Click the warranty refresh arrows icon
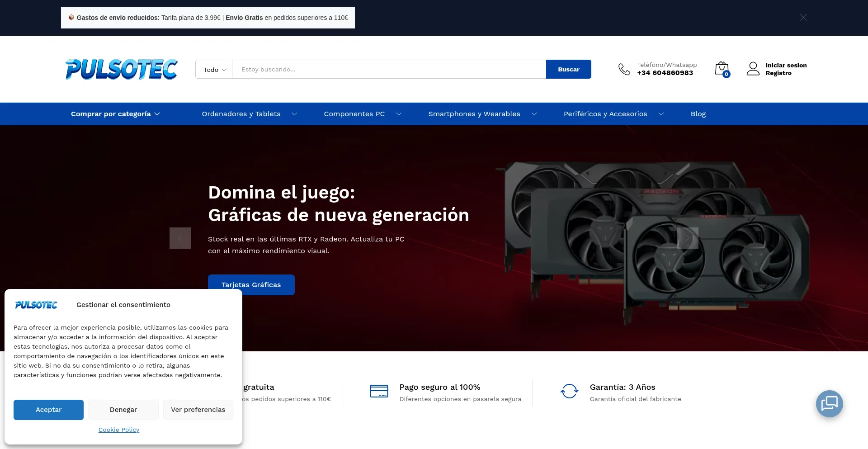 [570, 391]
